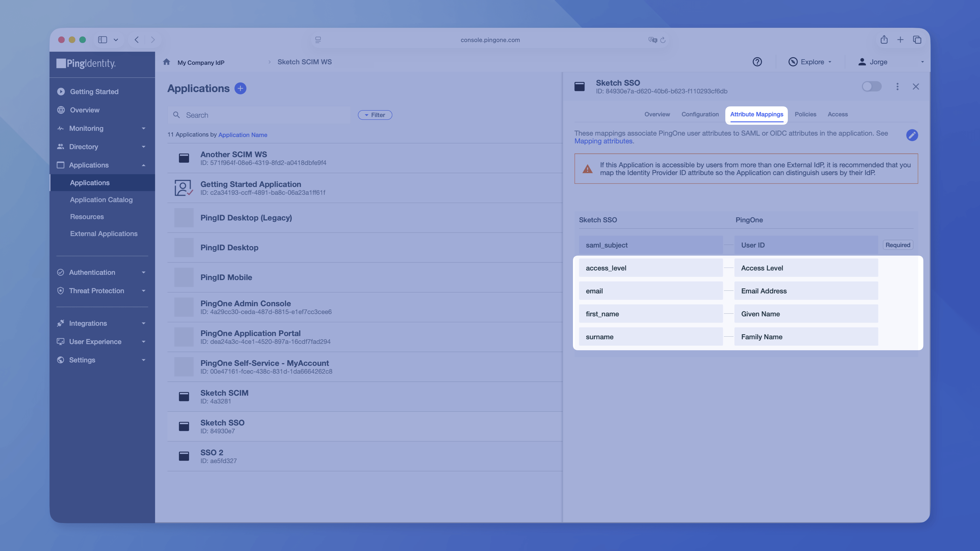Screen dimensions: 980x551
Task: Expand the Threat Protection sidebar section
Action: pyautogui.click(x=143, y=291)
